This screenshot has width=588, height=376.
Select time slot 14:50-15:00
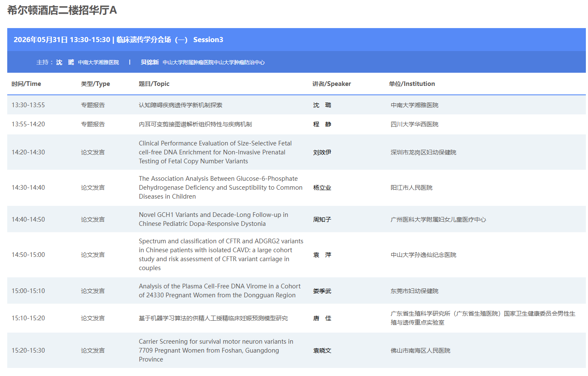pos(28,255)
